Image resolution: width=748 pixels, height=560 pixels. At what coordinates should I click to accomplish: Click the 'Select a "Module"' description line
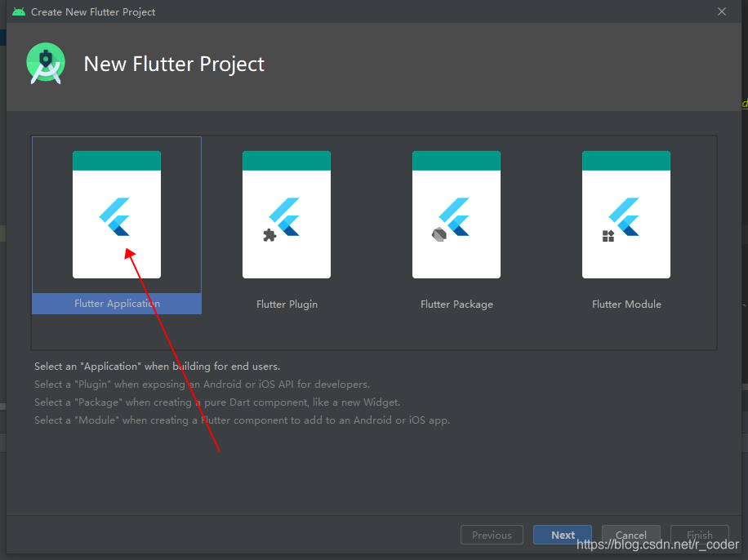(242, 420)
